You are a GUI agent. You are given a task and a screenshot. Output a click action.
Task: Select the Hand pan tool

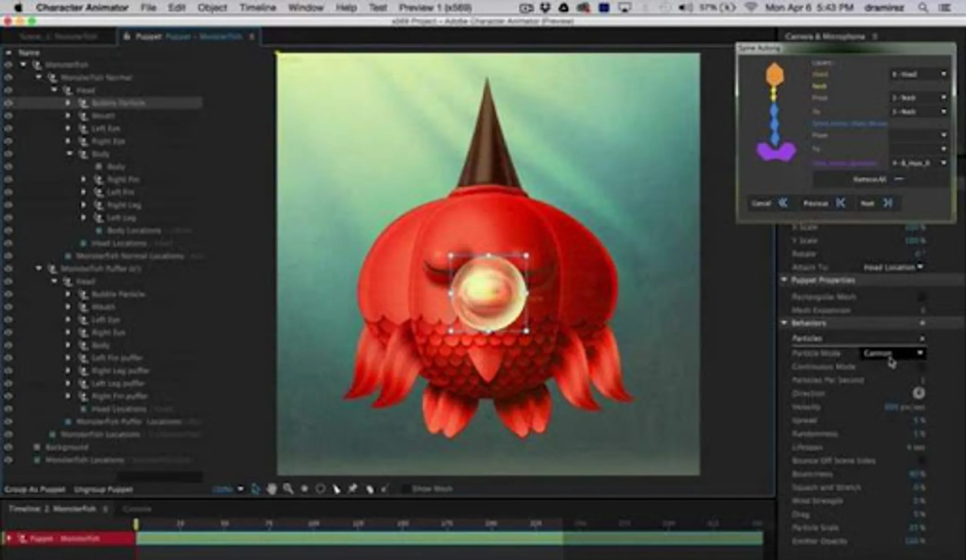tap(271, 489)
